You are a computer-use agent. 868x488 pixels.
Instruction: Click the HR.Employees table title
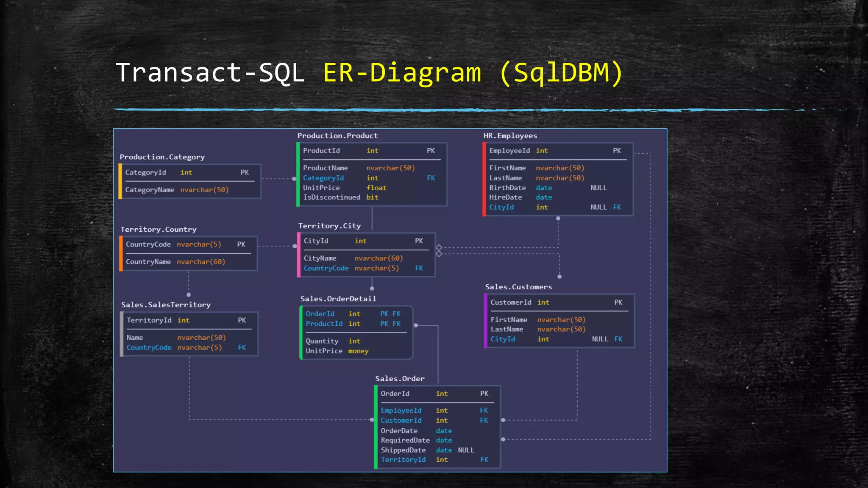click(510, 136)
